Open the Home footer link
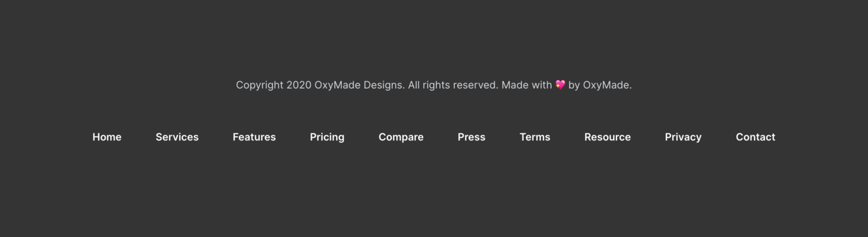This screenshot has width=868, height=237. [107, 137]
